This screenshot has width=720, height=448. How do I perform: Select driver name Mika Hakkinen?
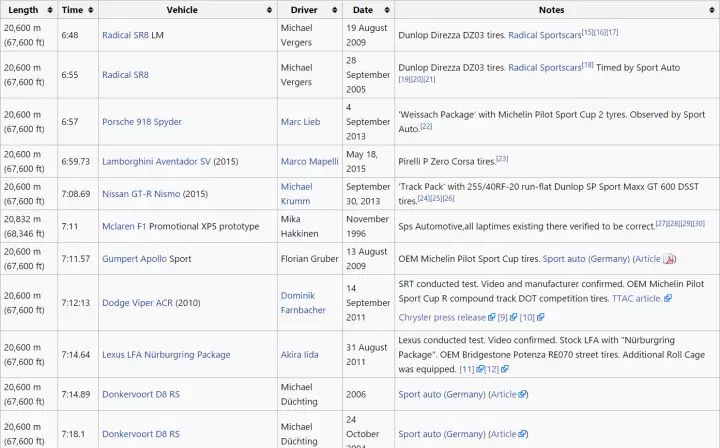coord(299,226)
